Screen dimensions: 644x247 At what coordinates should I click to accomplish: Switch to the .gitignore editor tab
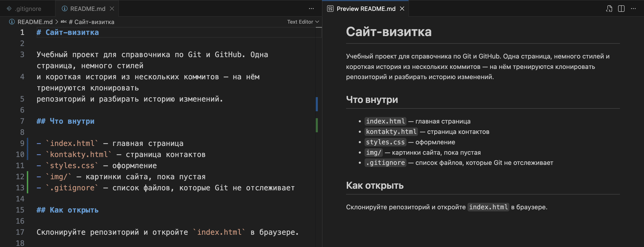(28, 9)
